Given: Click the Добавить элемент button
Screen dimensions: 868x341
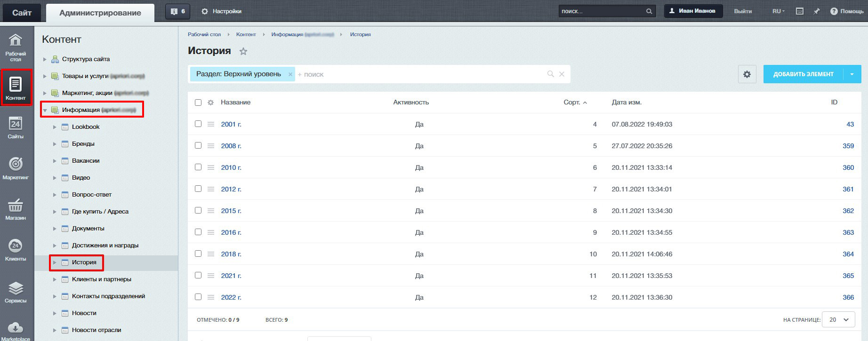Looking at the screenshot, I should [x=803, y=74].
